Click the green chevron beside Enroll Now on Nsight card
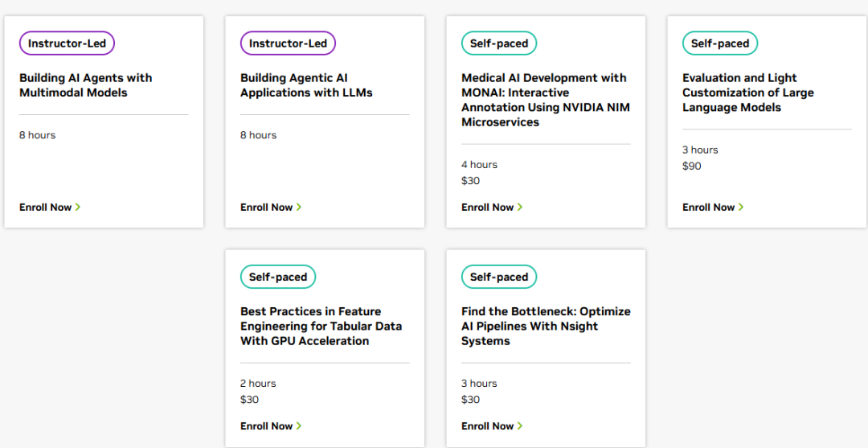 520,426
